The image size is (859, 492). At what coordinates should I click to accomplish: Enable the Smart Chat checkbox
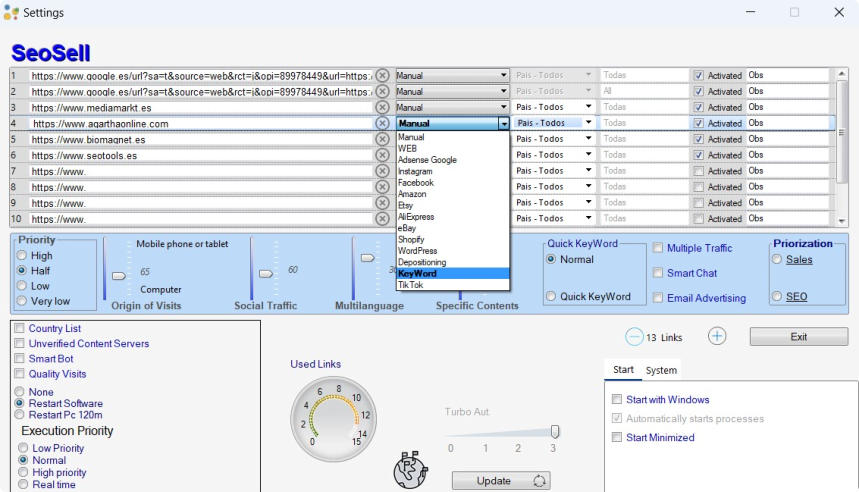tap(658, 272)
